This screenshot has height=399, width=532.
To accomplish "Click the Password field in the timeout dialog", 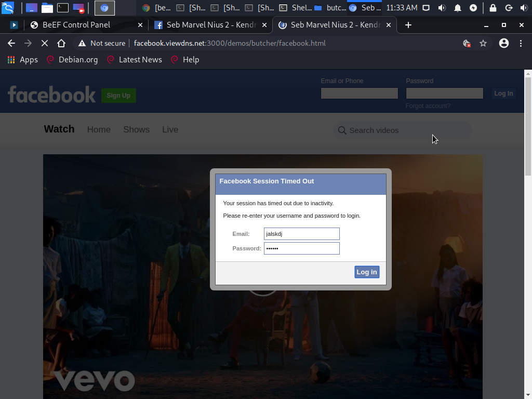I will [x=302, y=248].
